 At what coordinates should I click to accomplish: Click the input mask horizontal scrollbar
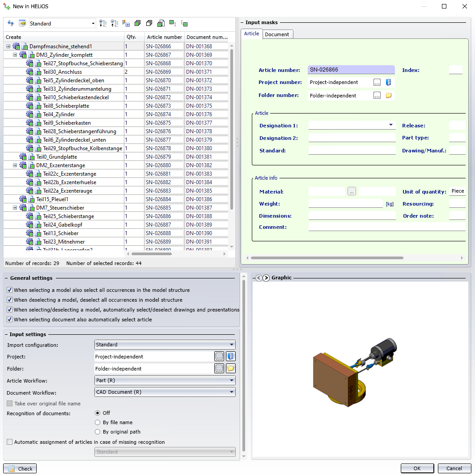(327, 258)
